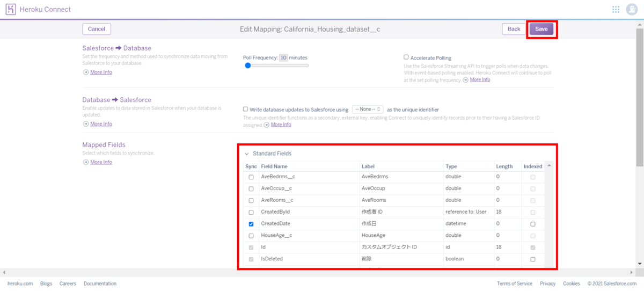Select the 'reference to: User' type cell

(x=469, y=212)
